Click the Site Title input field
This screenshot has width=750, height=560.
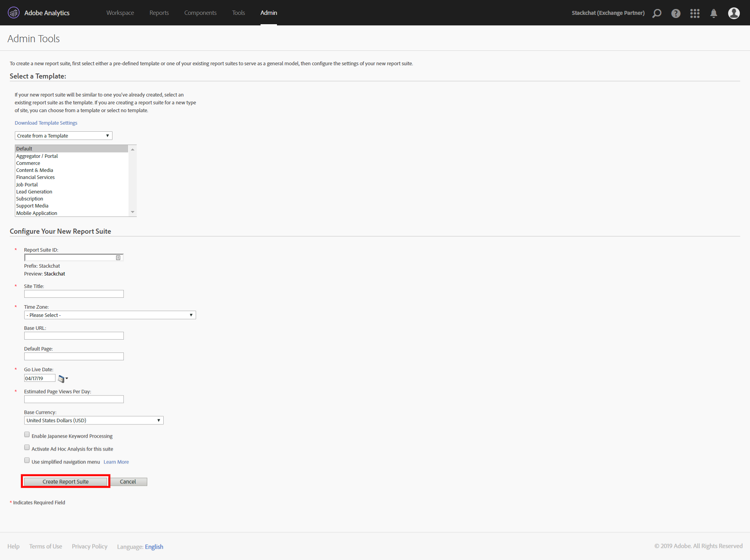(73, 294)
